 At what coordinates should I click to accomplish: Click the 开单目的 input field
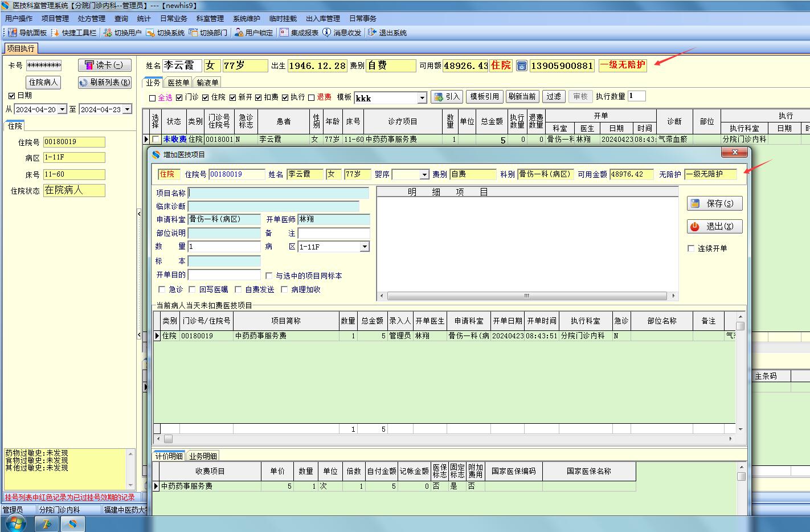click(x=224, y=275)
